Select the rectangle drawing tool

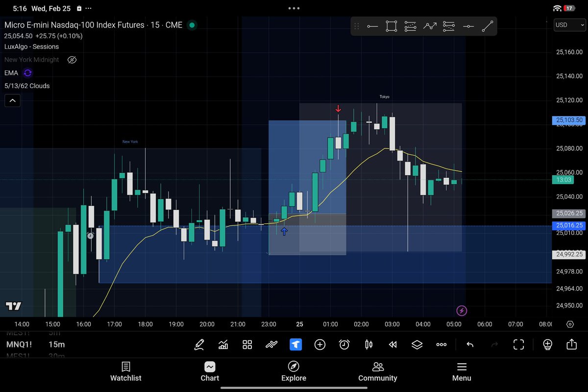pos(391,26)
